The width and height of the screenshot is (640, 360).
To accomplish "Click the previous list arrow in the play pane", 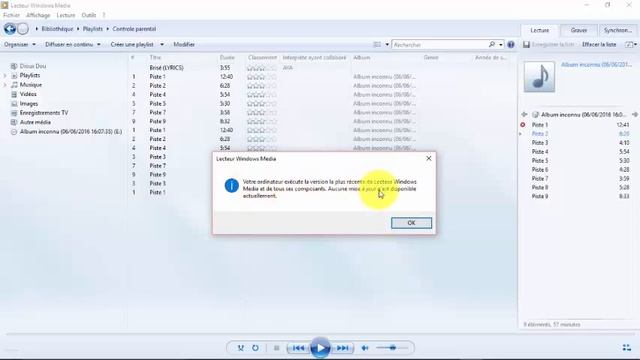I will click(x=524, y=115).
